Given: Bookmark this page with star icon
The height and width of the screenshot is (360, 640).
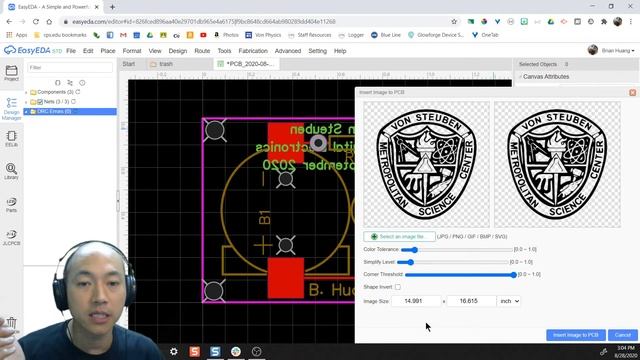Looking at the screenshot, I should pos(454,22).
